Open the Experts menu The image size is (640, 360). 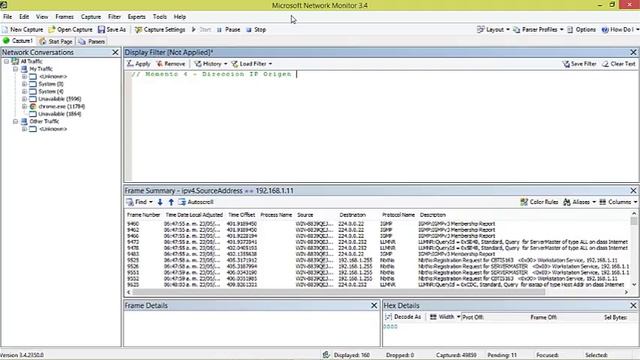[136, 17]
